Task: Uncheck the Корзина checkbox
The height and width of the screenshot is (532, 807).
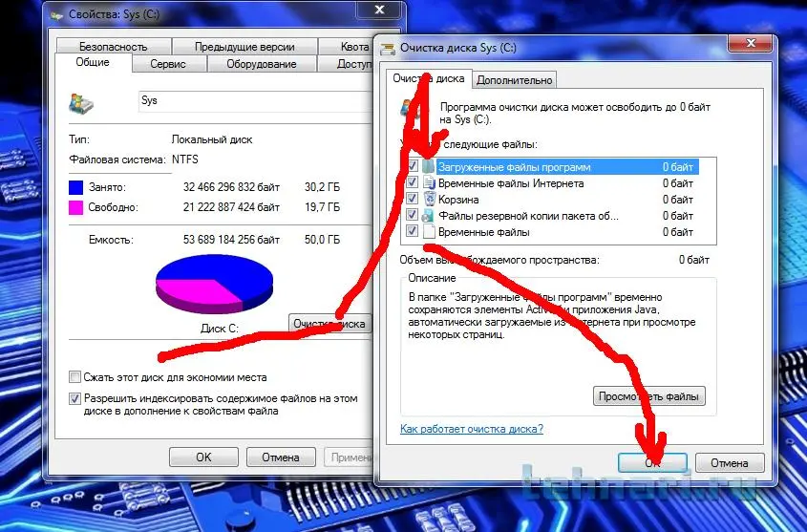Action: [413, 199]
